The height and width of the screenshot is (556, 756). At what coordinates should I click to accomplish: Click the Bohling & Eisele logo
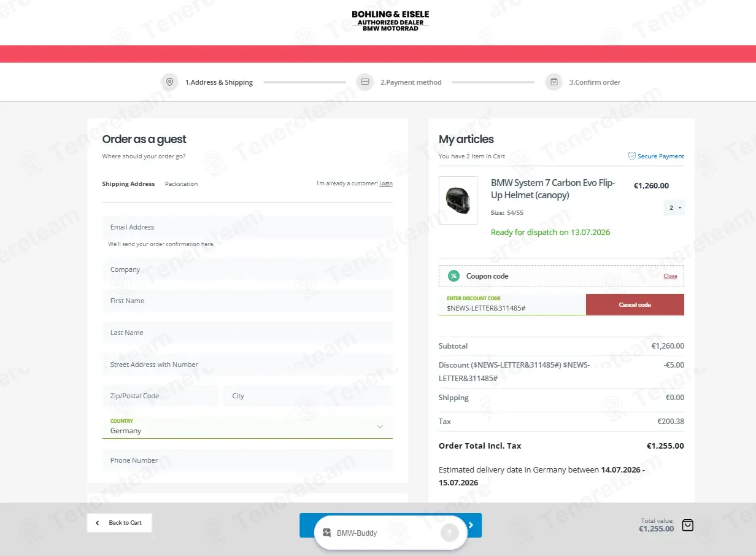pyautogui.click(x=390, y=21)
